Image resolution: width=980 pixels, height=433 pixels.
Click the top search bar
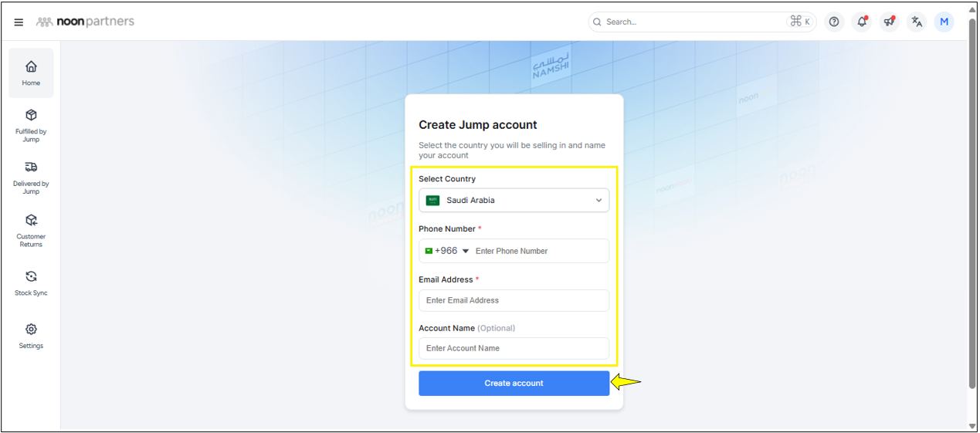pos(691,22)
